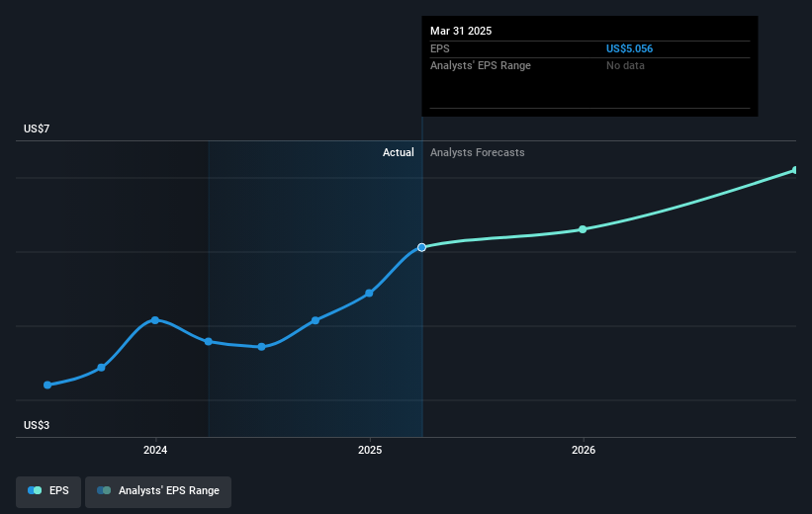Image resolution: width=812 pixels, height=514 pixels.
Task: Click the US$5.056 EPS value
Action: 629,48
